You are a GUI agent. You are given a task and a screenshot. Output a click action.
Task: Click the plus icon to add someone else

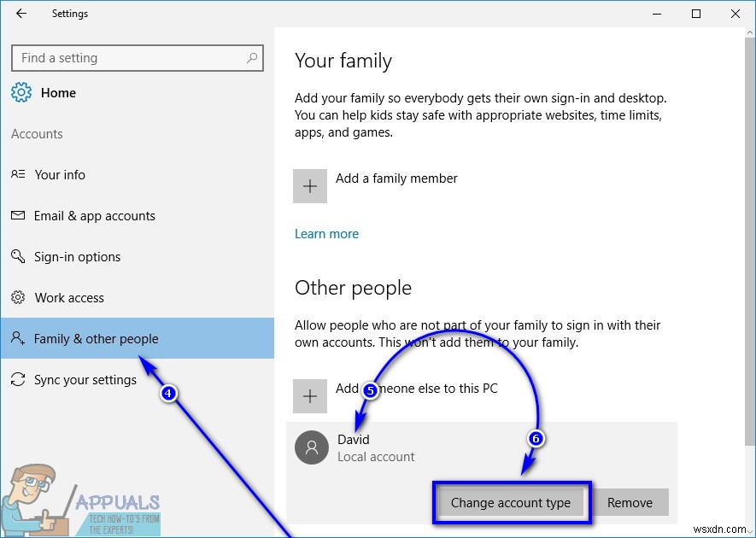[x=311, y=396]
